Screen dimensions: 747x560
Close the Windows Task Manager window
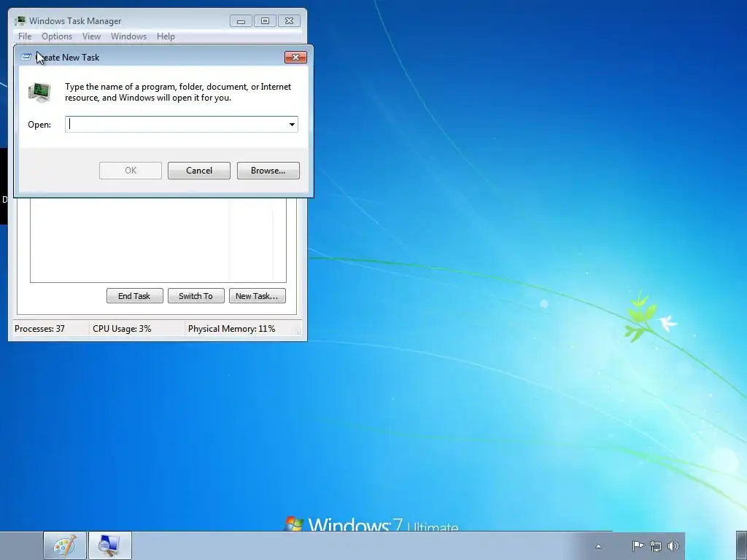coord(289,21)
